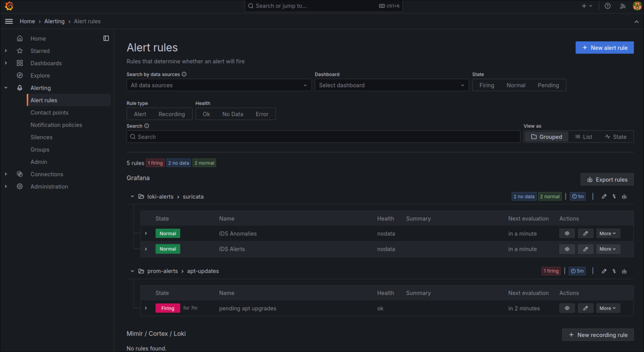Reorder rules in prom-alerts apt-updates group
Image resolution: width=644 pixels, height=352 pixels.
click(614, 271)
